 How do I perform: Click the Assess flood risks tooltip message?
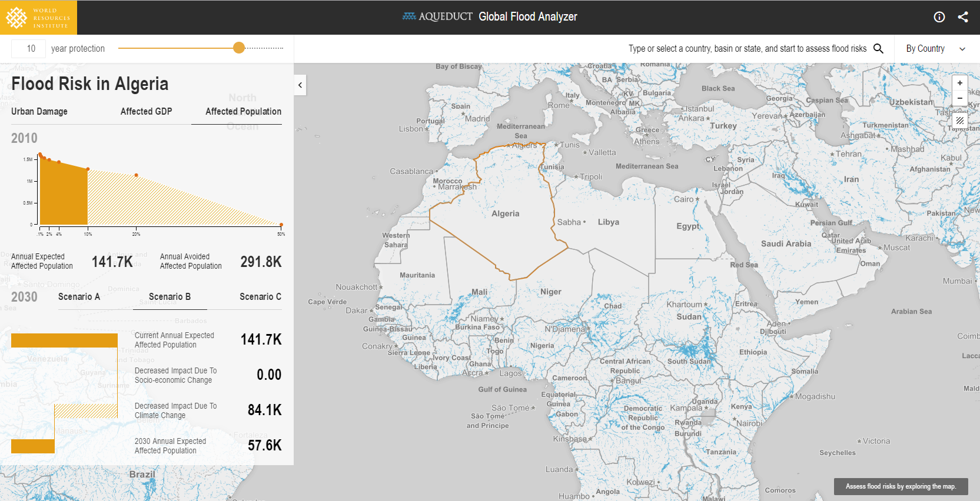click(x=901, y=486)
